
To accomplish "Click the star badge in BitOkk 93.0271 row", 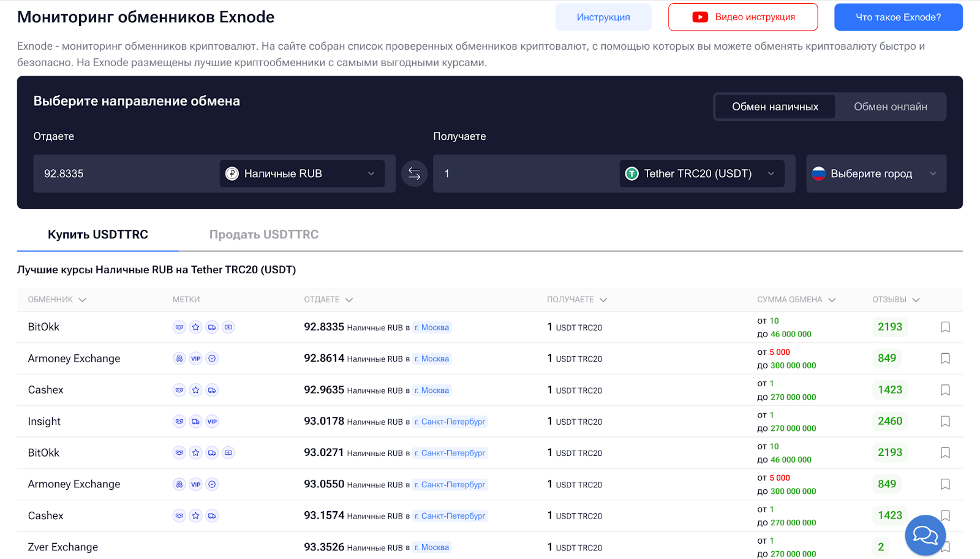I will (196, 453).
